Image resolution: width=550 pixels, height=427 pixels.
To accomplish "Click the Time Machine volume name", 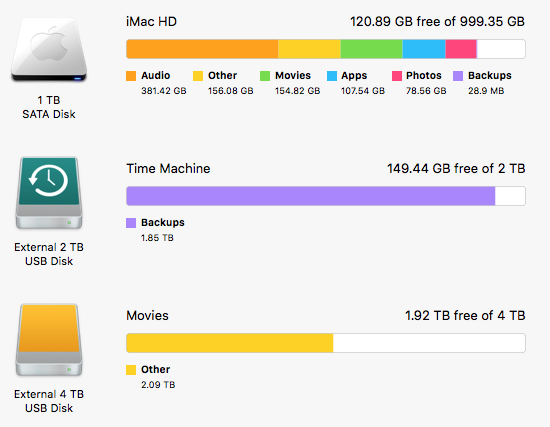I will [x=168, y=169].
